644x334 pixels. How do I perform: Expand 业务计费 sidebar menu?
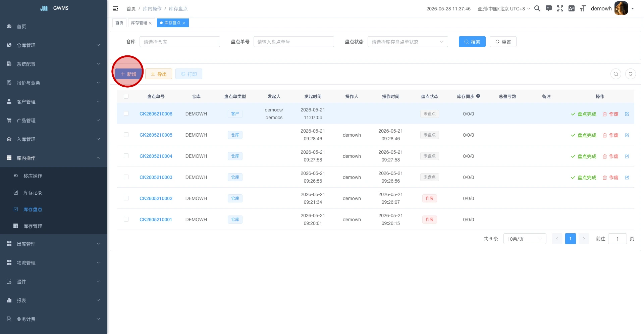tap(54, 319)
